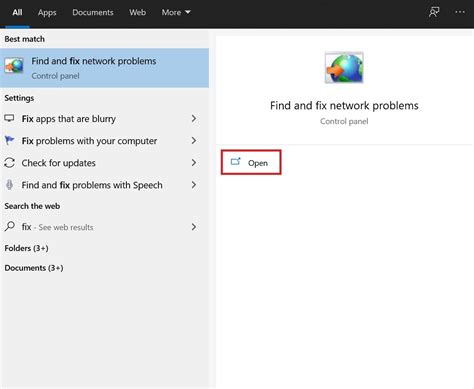The width and height of the screenshot is (474, 389).
Task: Switch to the Documents tab
Action: [x=93, y=12]
